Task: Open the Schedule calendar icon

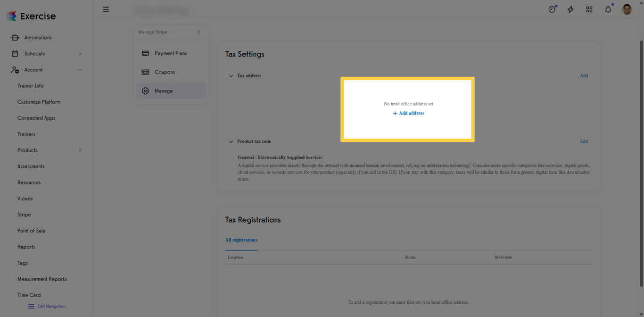Action: [x=15, y=53]
